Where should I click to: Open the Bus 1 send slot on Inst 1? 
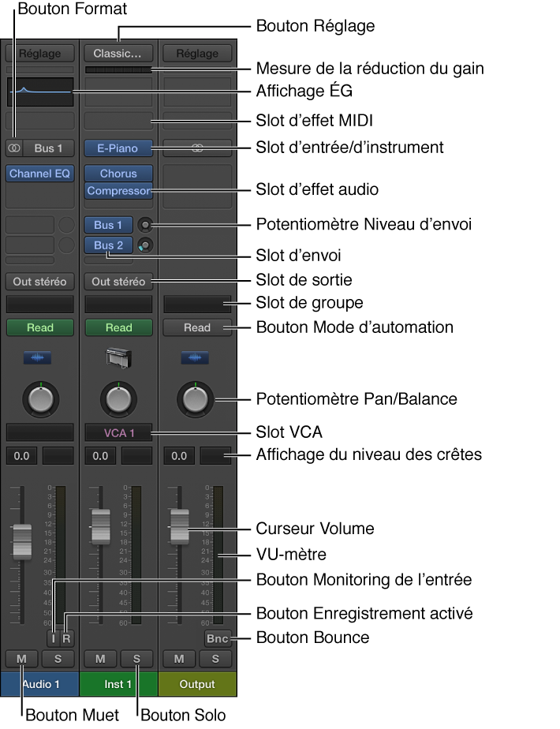tap(108, 225)
